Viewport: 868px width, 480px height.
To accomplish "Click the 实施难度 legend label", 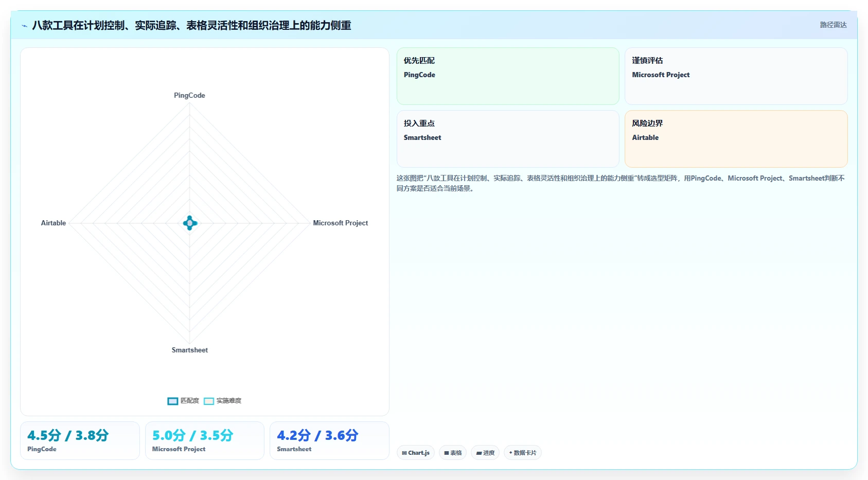I will pyautogui.click(x=228, y=401).
